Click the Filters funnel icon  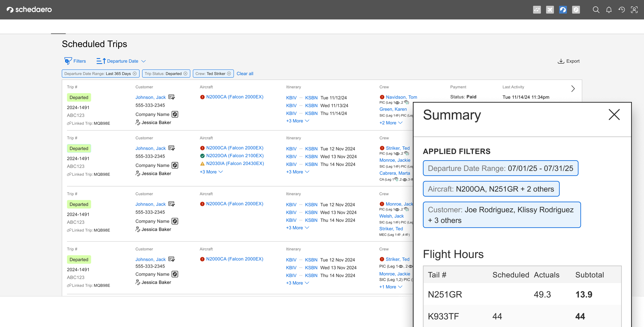[x=68, y=61]
